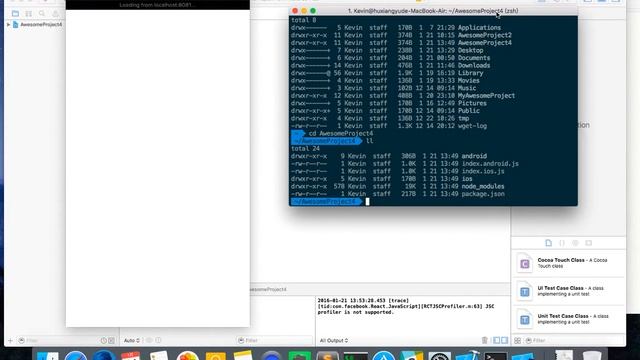The height and width of the screenshot is (360, 640).
Task: Switch library to icon grid view
Action: tap(517, 340)
